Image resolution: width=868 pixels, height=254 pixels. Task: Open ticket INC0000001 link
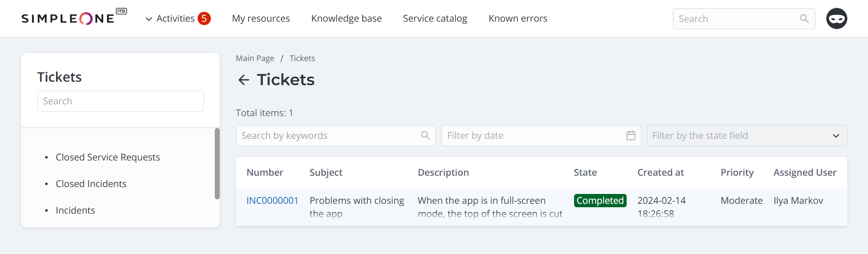[x=272, y=200]
